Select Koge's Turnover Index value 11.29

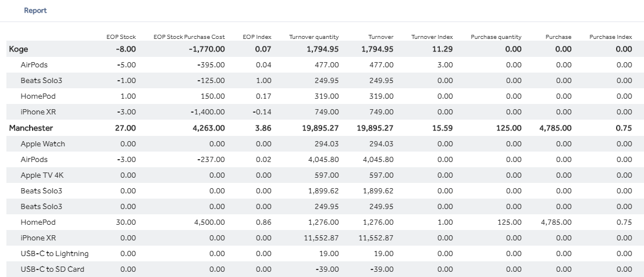442,49
